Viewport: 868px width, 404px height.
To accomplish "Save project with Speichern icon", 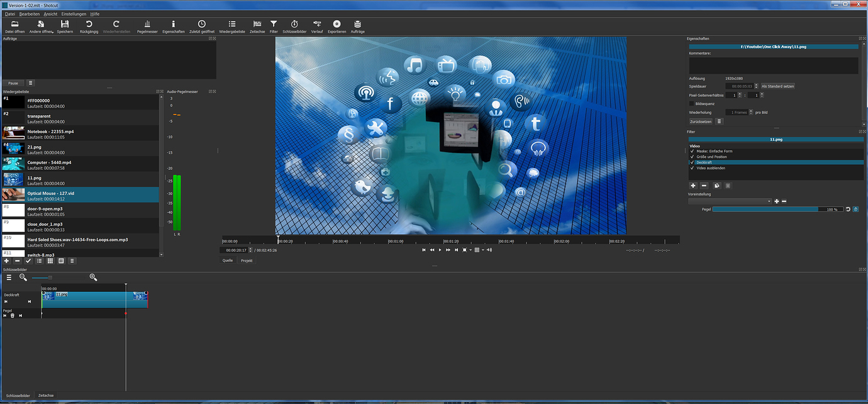I will point(65,26).
